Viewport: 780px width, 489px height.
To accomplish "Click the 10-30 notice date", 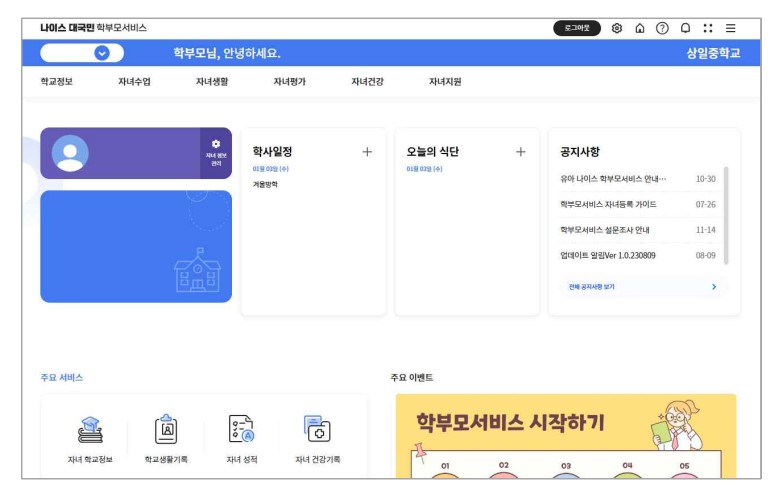I will tap(705, 179).
